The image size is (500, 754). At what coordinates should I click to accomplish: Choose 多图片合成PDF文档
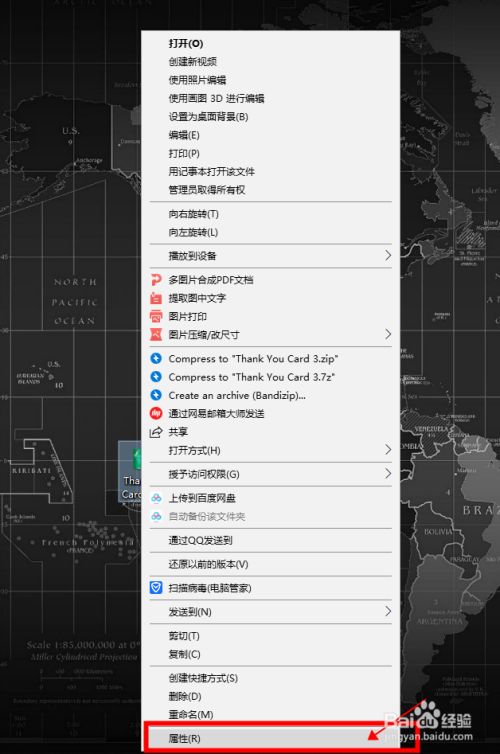point(271,280)
